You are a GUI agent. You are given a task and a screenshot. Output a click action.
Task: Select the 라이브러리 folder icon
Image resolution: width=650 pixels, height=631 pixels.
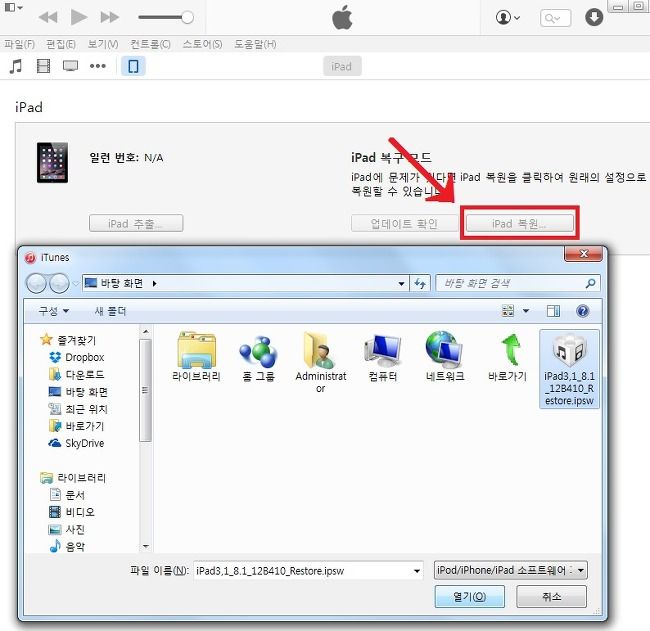(196, 357)
